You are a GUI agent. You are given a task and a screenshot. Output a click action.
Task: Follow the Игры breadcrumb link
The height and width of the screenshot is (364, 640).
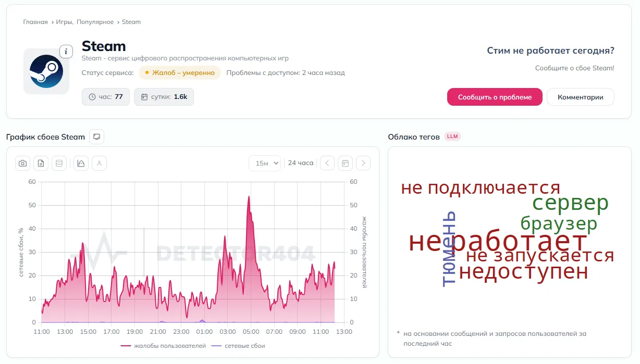65,22
